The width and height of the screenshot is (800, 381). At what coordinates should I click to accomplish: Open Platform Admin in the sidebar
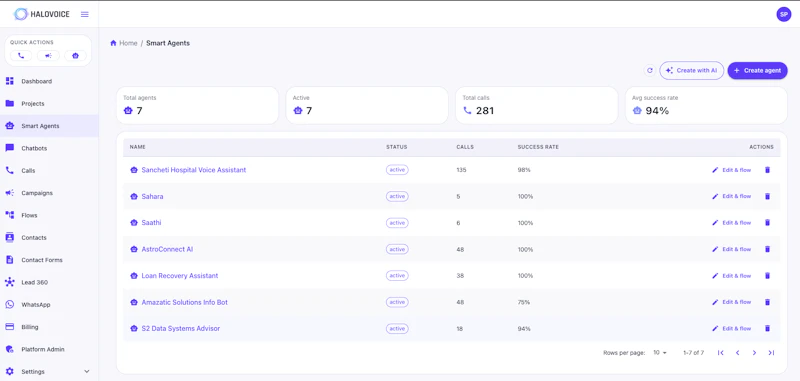tap(49, 349)
